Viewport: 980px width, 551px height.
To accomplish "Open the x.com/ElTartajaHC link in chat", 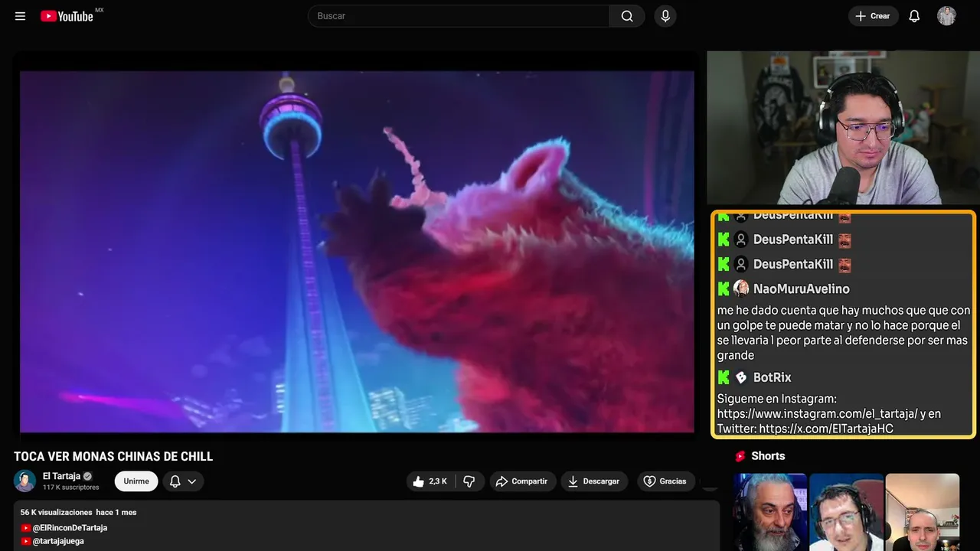I will (x=826, y=429).
